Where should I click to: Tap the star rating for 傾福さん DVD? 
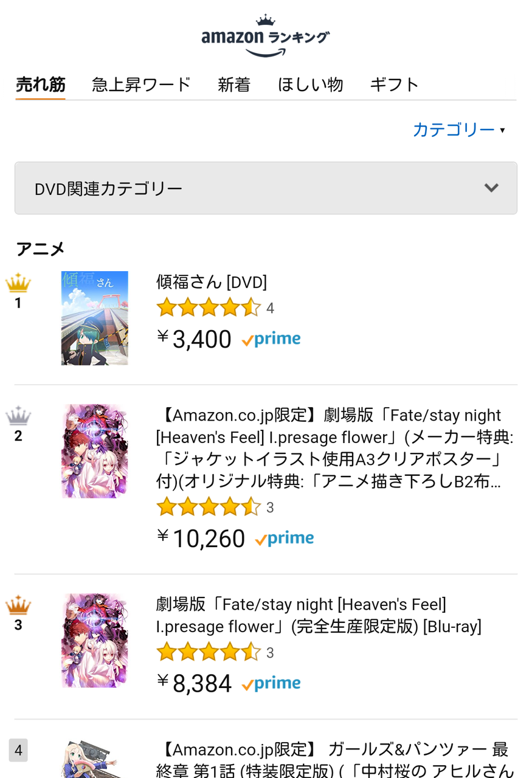209,308
